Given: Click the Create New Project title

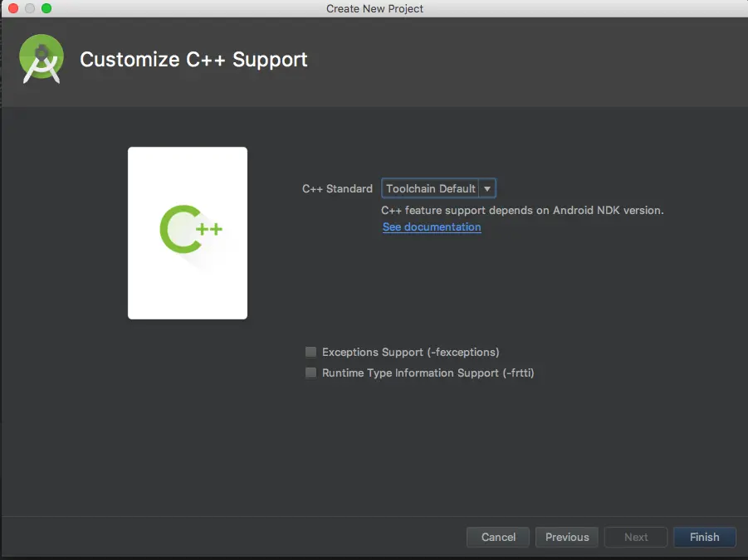Looking at the screenshot, I should pyautogui.click(x=374, y=8).
